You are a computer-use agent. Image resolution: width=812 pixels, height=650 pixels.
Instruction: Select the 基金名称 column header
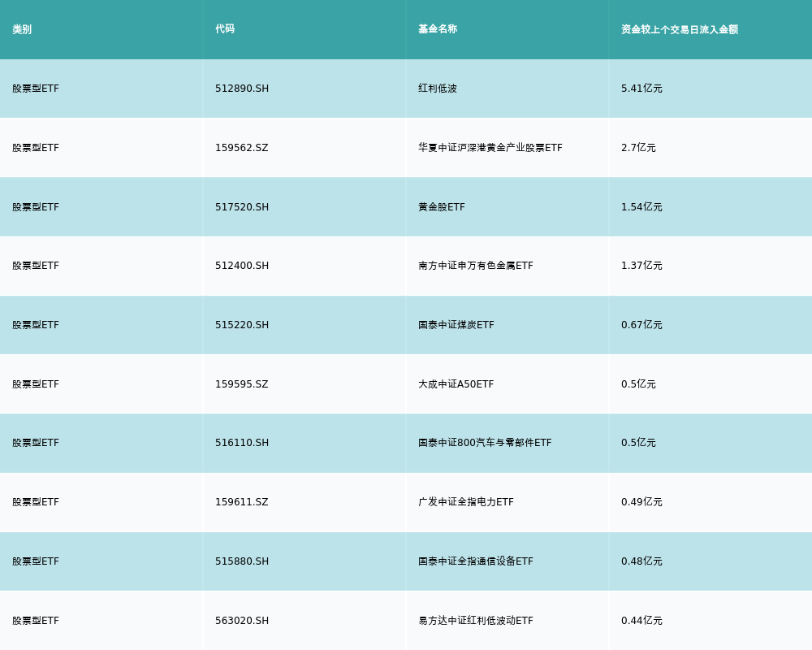[438, 29]
